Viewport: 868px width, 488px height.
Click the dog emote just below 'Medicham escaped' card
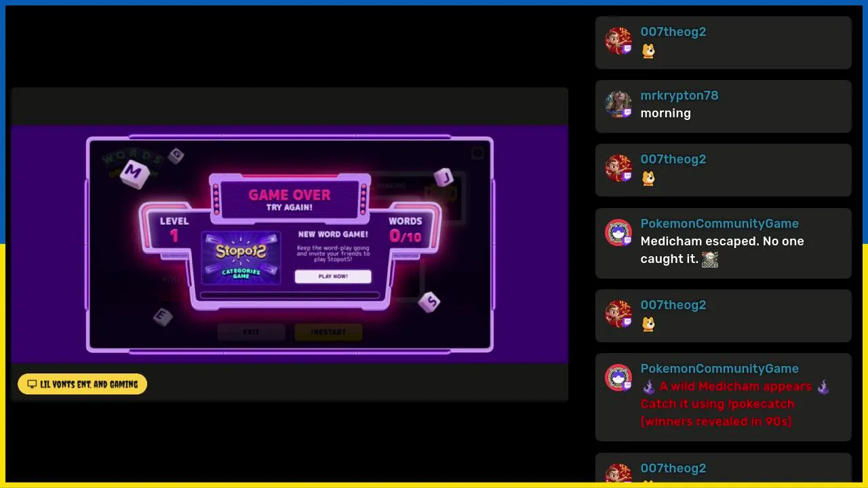click(648, 324)
